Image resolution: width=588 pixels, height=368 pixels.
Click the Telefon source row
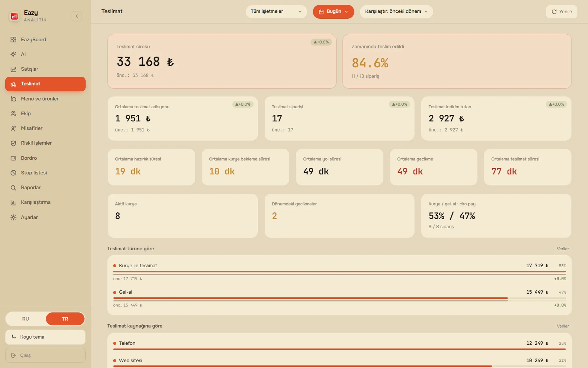(x=339, y=345)
